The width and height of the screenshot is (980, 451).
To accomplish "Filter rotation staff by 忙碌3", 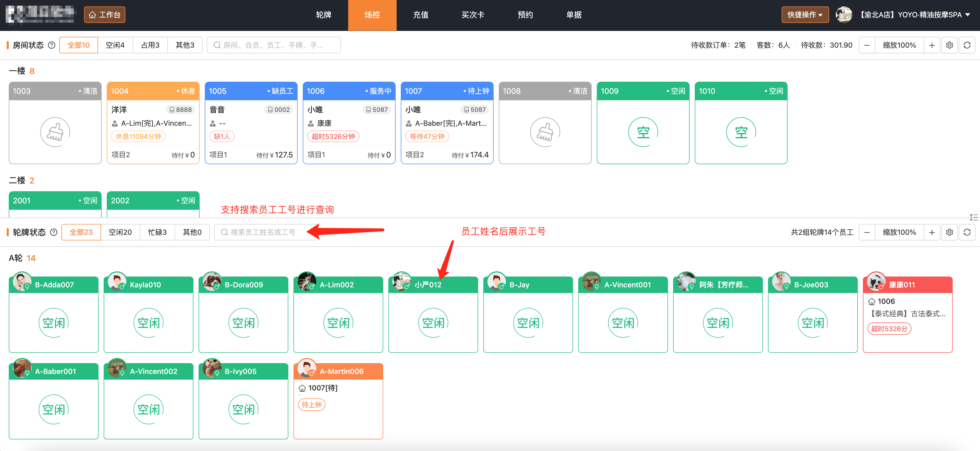I will coord(157,232).
